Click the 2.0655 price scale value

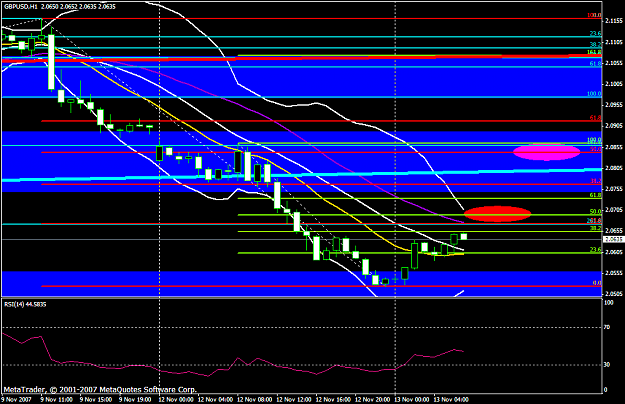[x=613, y=231]
